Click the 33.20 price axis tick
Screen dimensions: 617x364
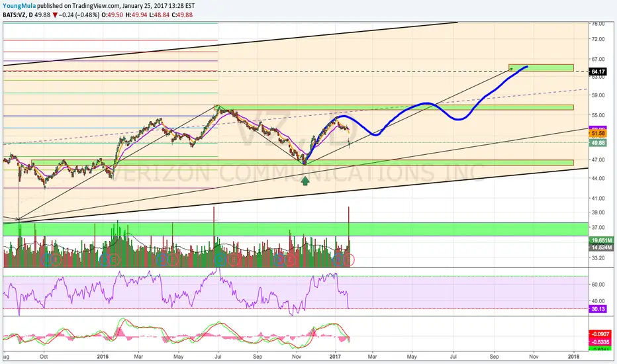point(598,258)
